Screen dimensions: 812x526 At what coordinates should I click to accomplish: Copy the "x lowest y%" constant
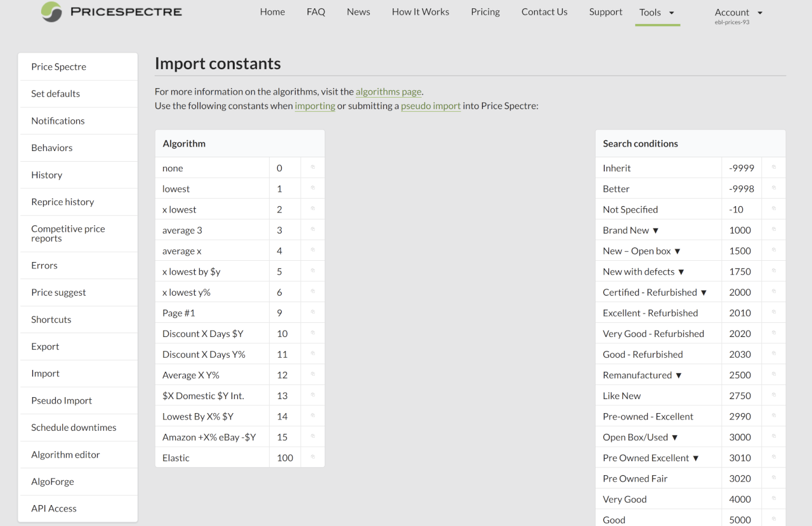point(312,291)
